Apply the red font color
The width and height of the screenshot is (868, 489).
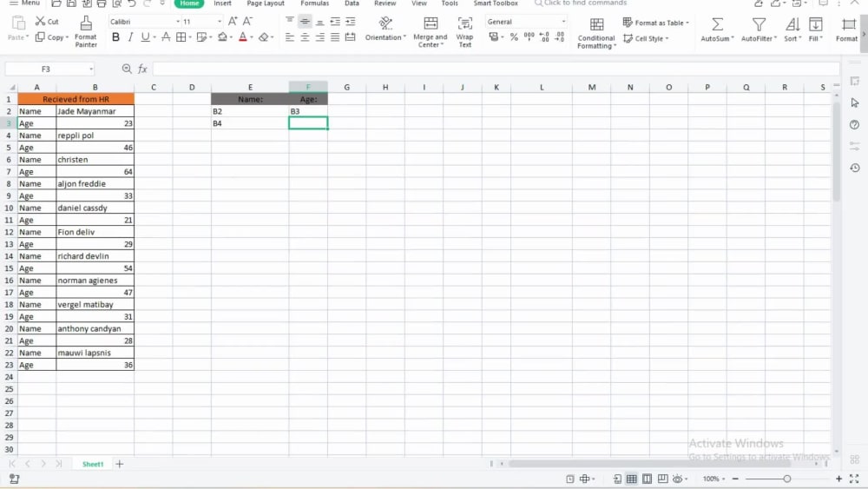coord(242,37)
